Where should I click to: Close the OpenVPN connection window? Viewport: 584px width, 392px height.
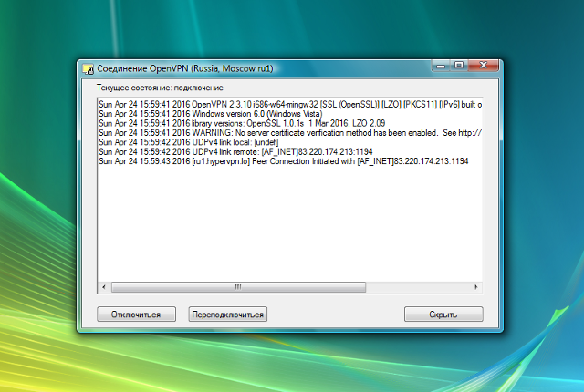tap(484, 66)
